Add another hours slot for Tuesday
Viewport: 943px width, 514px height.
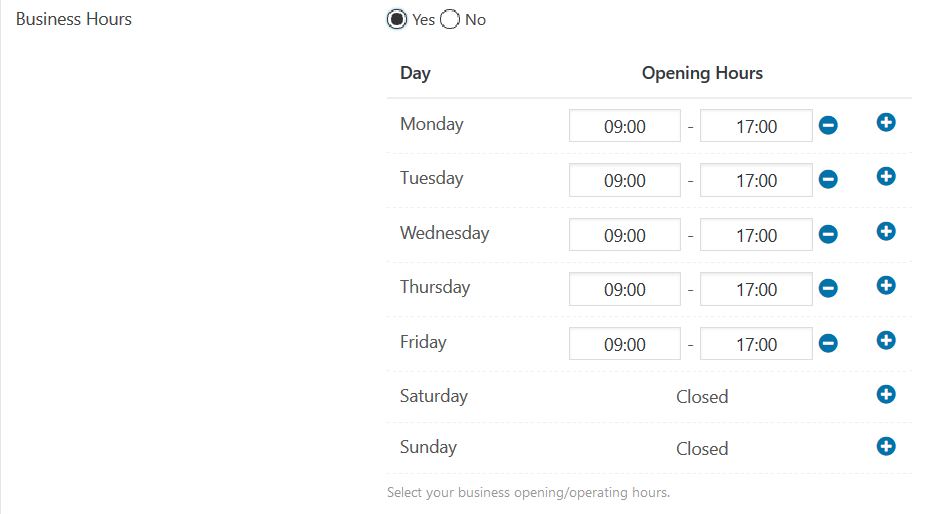point(886,176)
